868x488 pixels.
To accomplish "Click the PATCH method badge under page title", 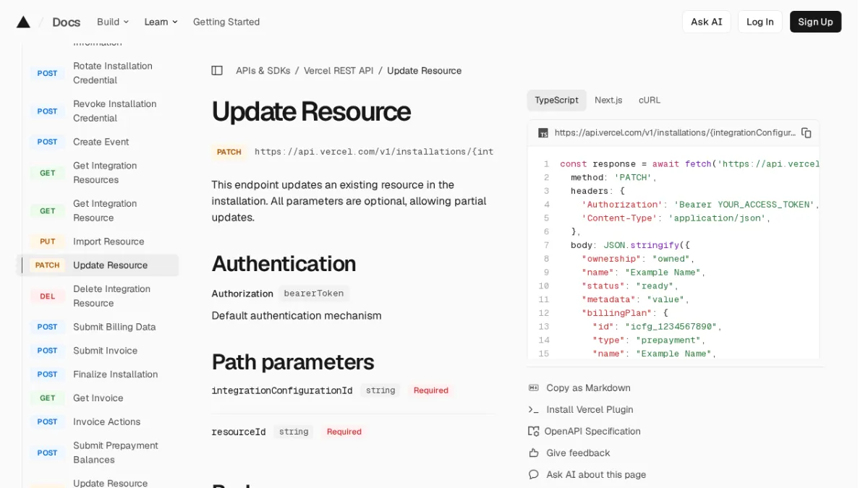I will [x=229, y=152].
